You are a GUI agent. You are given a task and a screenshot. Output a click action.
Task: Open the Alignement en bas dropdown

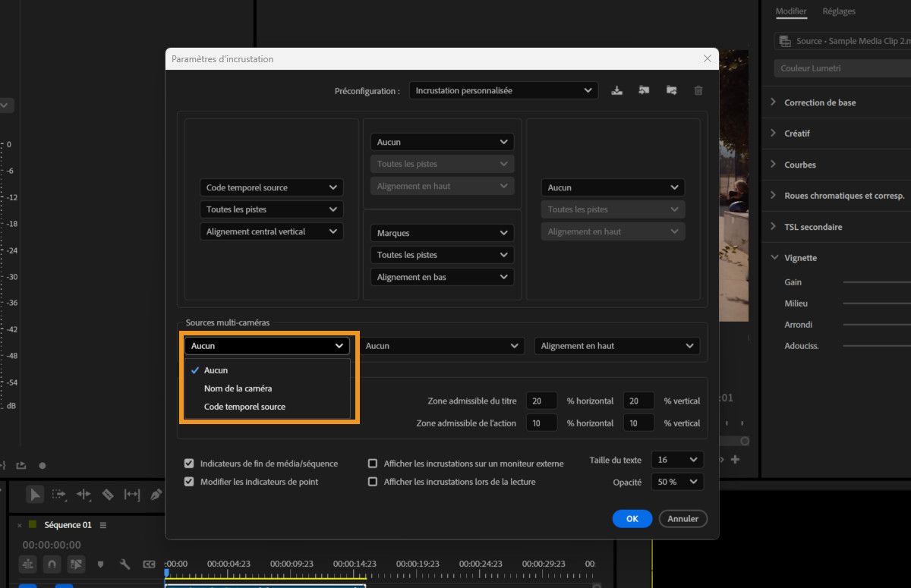pos(443,277)
